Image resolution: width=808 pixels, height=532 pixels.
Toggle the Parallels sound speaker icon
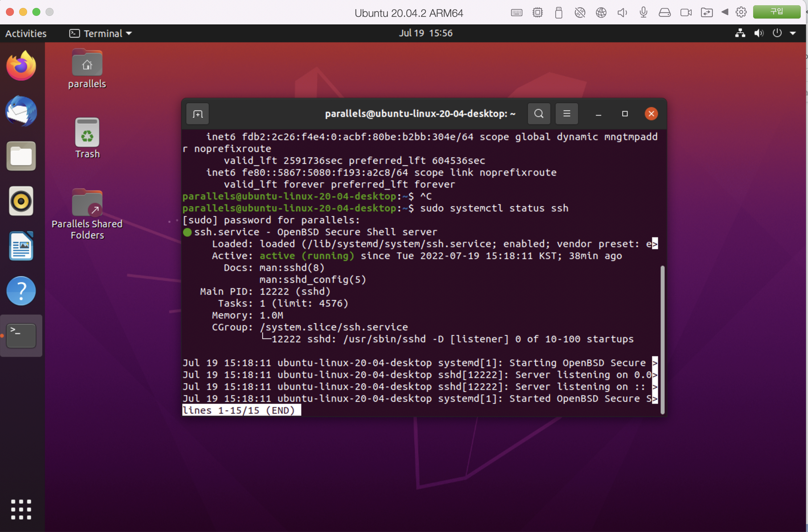(x=622, y=13)
